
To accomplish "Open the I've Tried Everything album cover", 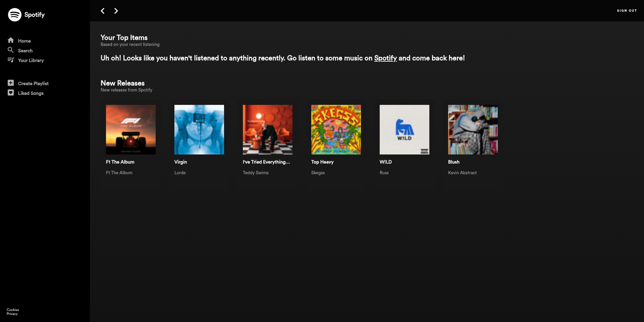I will click(x=268, y=130).
